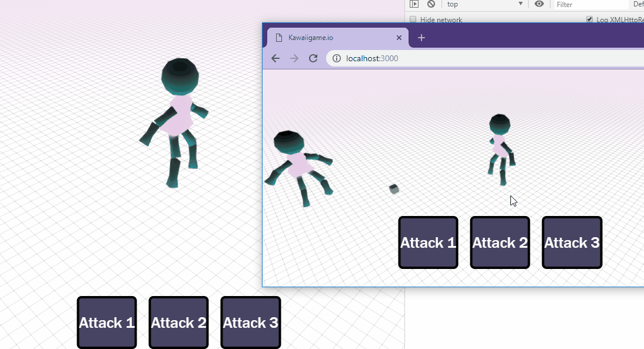Image resolution: width=644 pixels, height=349 pixels.
Task: Click the distant character in front window
Action: click(502, 149)
